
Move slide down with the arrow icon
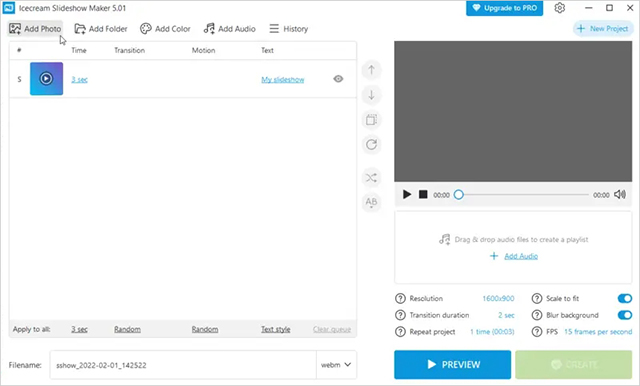[x=371, y=95]
